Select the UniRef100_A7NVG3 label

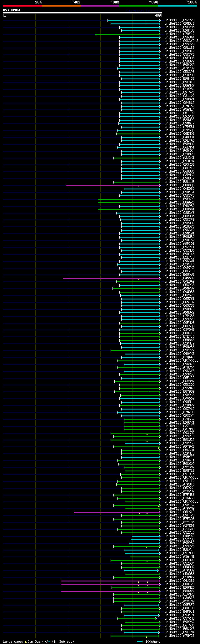click(x=179, y=636)
